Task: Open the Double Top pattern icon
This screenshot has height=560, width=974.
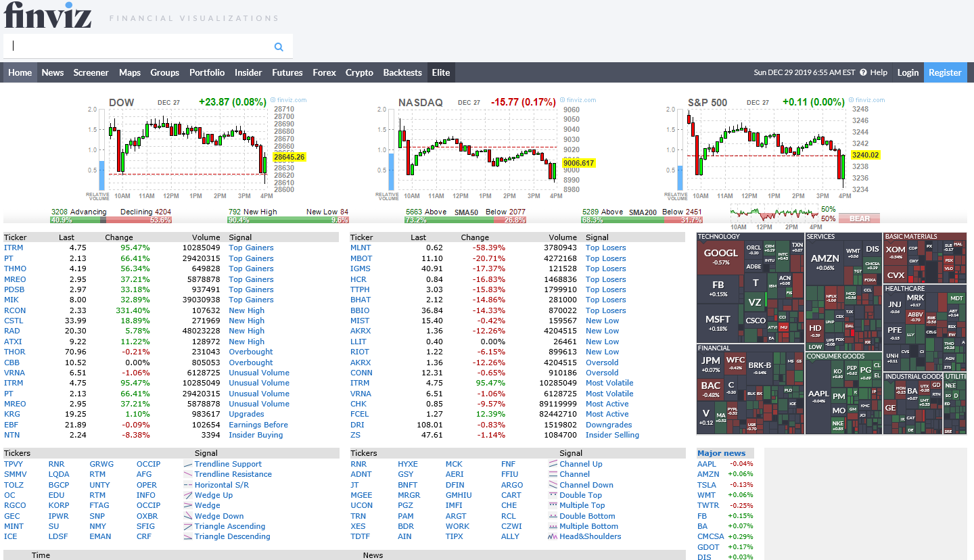Action: coord(553,495)
